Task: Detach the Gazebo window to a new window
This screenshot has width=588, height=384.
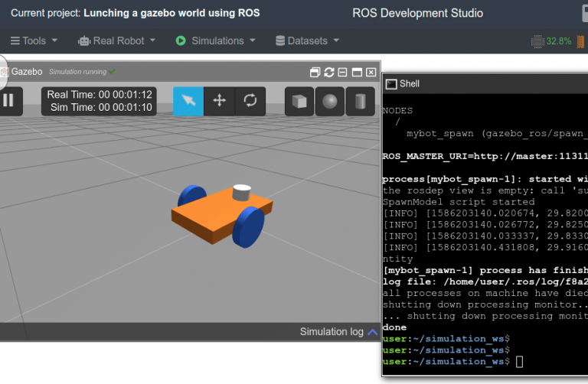Action: [315, 73]
